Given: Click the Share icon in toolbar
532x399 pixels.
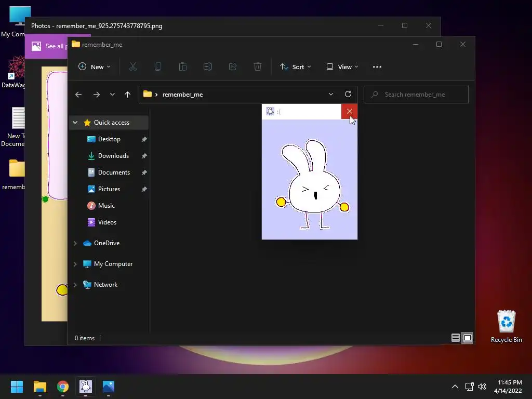Looking at the screenshot, I should pyautogui.click(x=233, y=66).
